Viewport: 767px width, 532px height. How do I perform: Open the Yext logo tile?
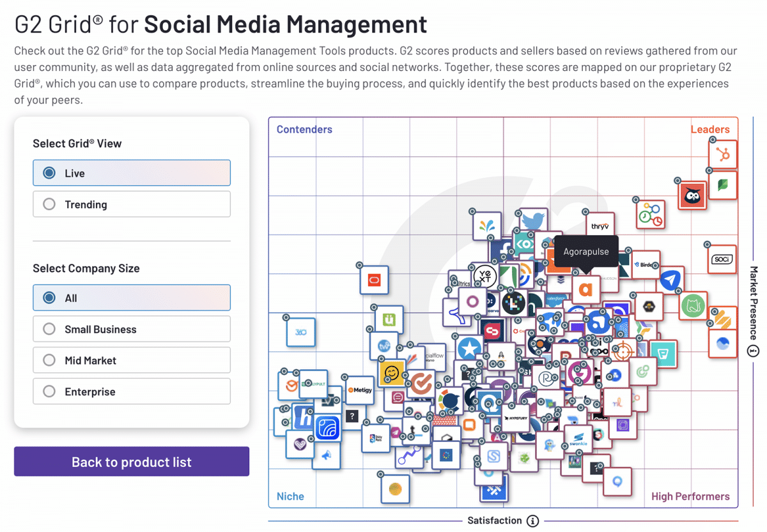coord(484,277)
